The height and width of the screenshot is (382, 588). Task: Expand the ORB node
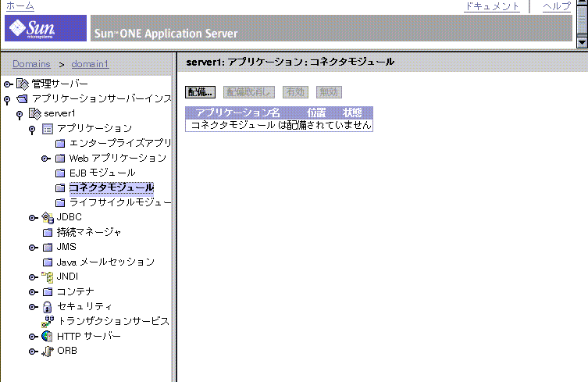point(34,352)
